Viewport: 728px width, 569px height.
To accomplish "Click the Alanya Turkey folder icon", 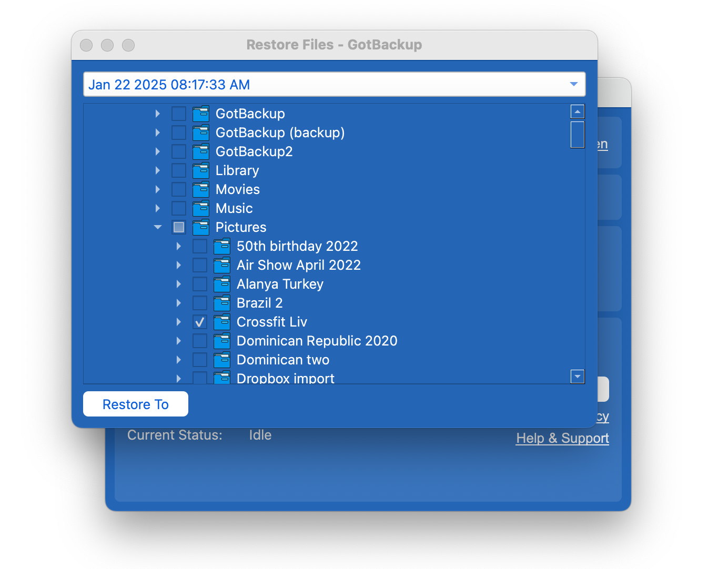I will [222, 284].
